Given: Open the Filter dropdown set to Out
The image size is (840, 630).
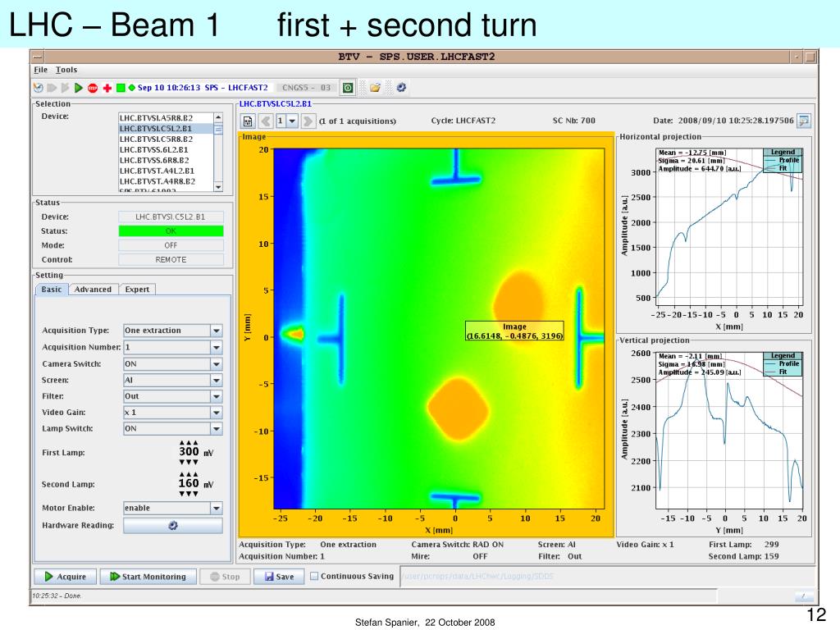Looking at the screenshot, I should coord(217,396).
